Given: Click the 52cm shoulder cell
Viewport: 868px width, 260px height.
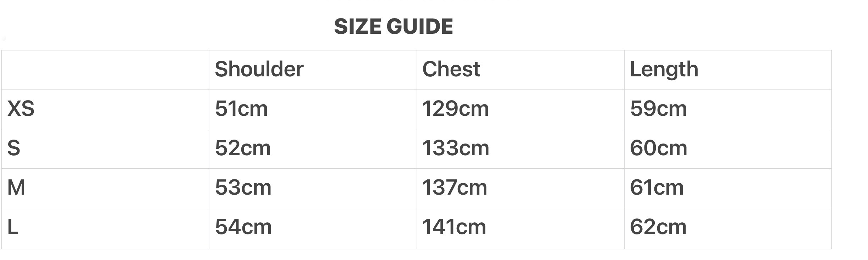Looking at the screenshot, I should click(243, 148).
